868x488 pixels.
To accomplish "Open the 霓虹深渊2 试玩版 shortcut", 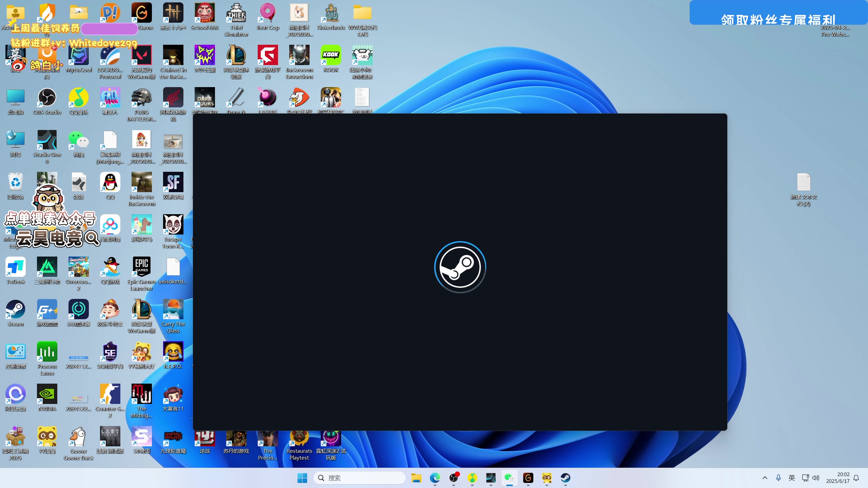I will 331,445.
